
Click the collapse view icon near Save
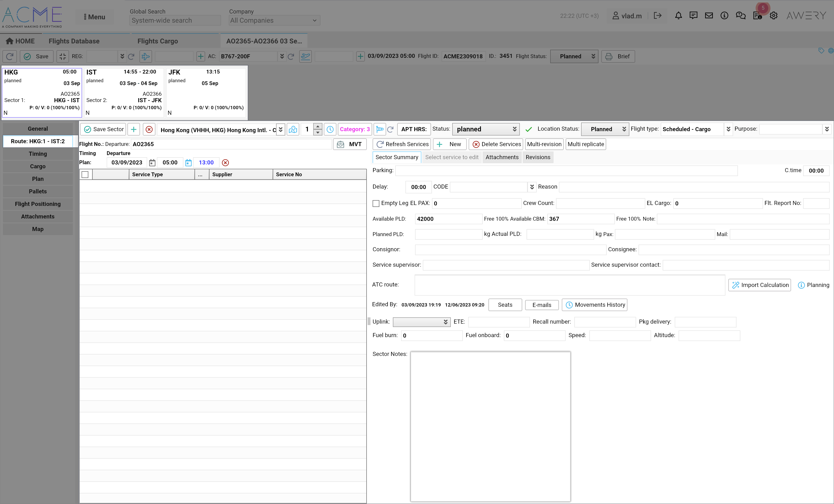(63, 56)
